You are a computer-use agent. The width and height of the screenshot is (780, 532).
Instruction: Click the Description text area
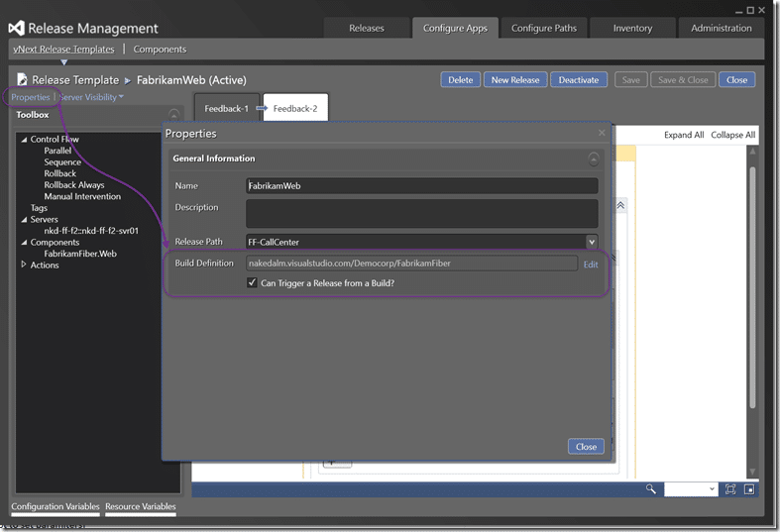(422, 213)
